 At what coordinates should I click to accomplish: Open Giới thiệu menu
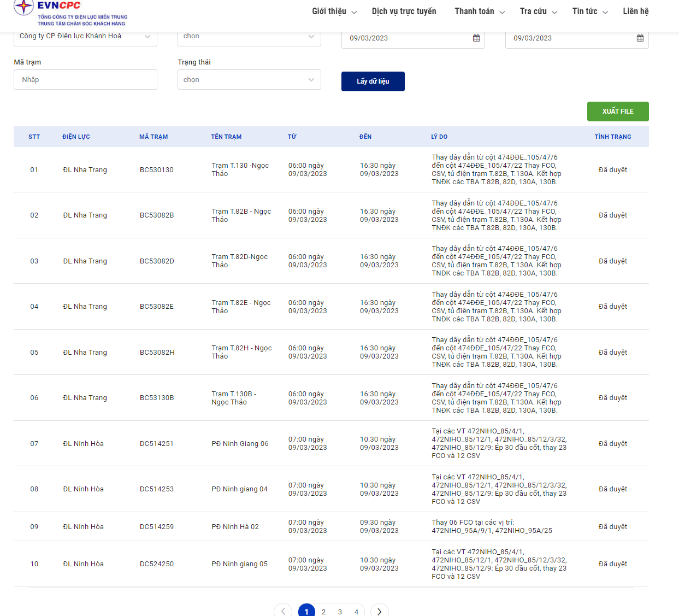point(334,11)
